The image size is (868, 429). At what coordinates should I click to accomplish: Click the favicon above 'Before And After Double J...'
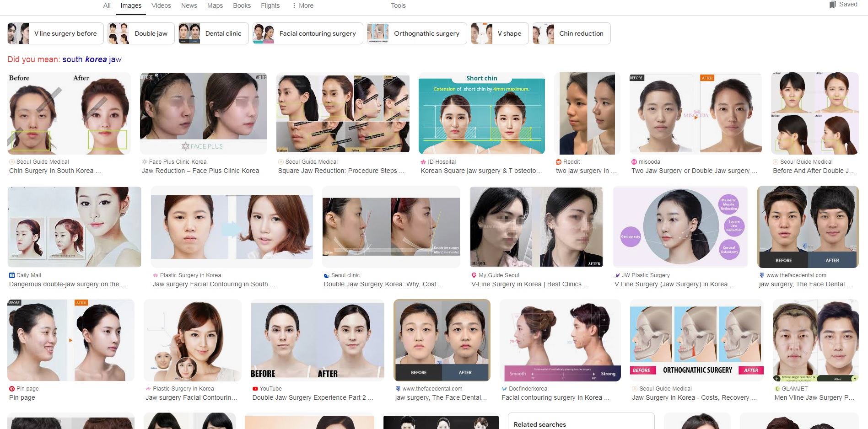click(776, 162)
